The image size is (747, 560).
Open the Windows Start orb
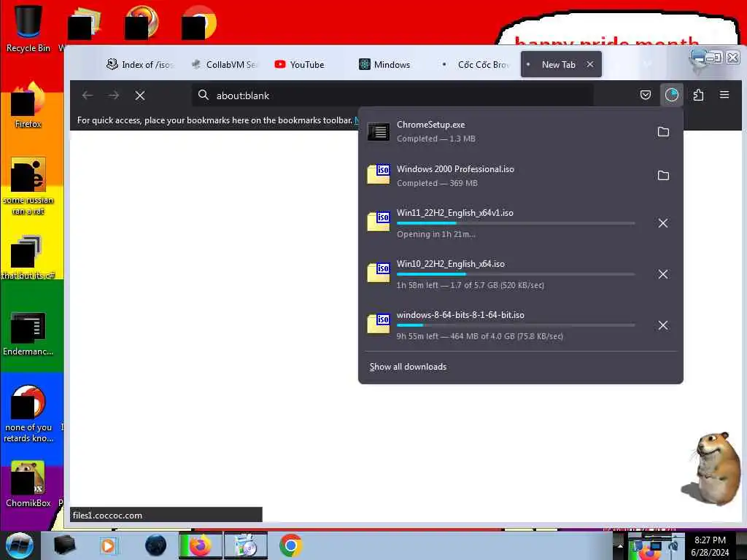tap(19, 545)
